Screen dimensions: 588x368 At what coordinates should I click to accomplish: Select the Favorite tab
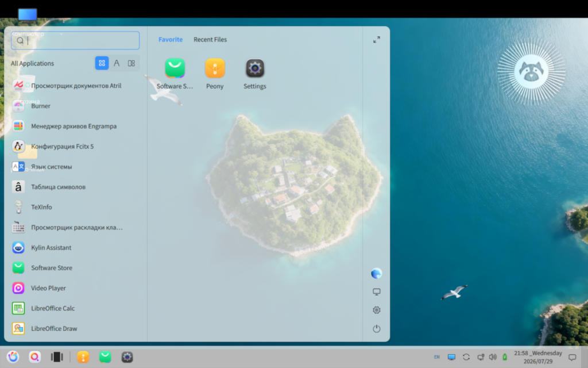(170, 40)
